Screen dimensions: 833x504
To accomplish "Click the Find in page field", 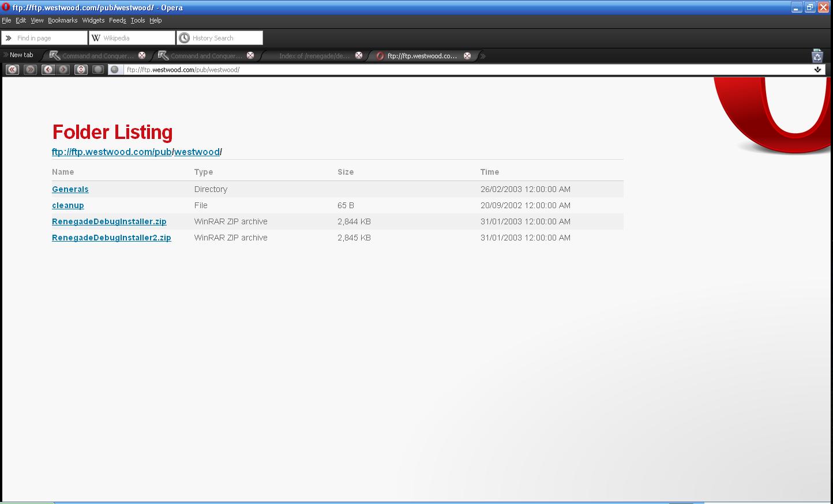I will pos(50,38).
